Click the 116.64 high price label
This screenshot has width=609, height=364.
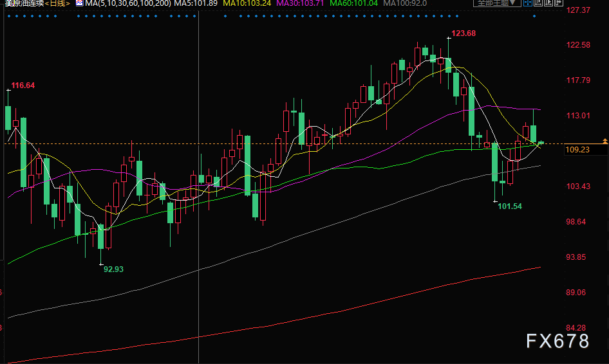pos(23,86)
